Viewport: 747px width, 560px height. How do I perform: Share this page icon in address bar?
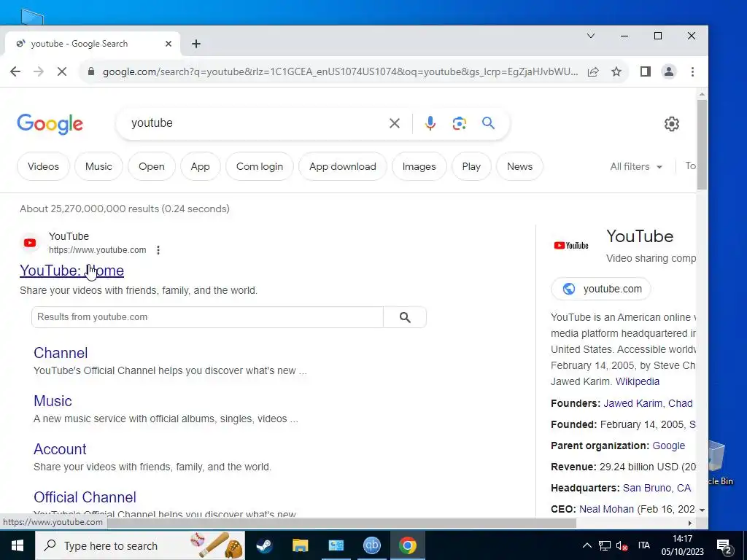[593, 71]
